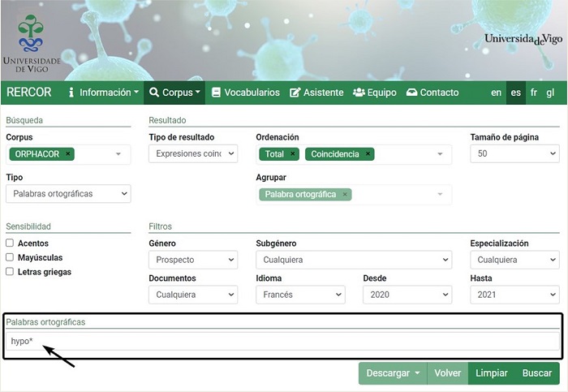Open the Vocabularios book icon menu
Image resolution: width=568 pixels, height=392 pixels.
(x=245, y=93)
